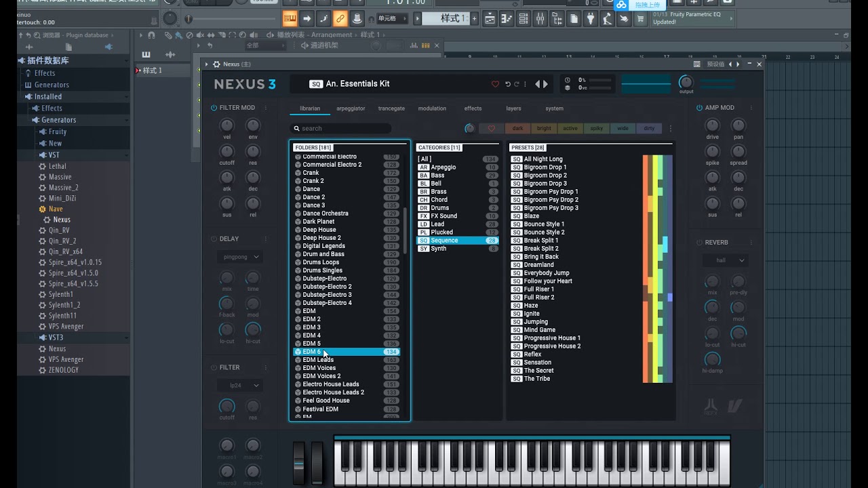The height and width of the screenshot is (488, 868).
Task: Click the folders list scrollbar
Action: [x=405, y=230]
